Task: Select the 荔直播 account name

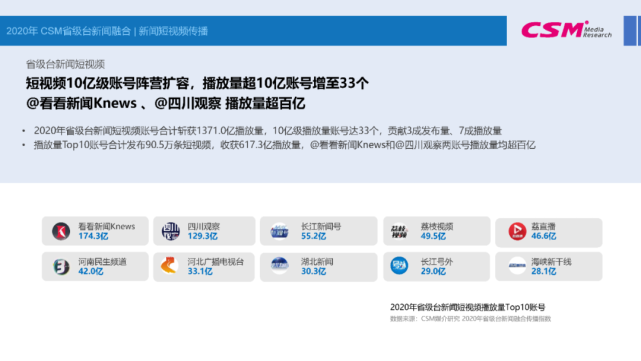Action: point(543,226)
